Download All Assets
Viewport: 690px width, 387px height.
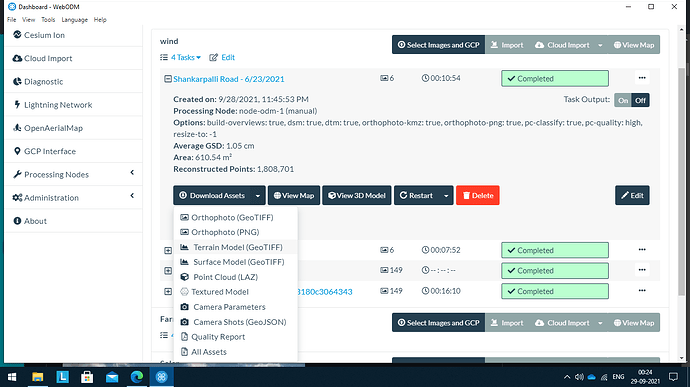click(236, 352)
